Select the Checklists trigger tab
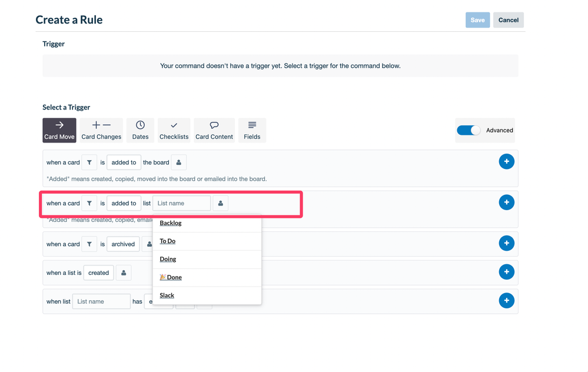This screenshot has width=588, height=372. pyautogui.click(x=174, y=130)
